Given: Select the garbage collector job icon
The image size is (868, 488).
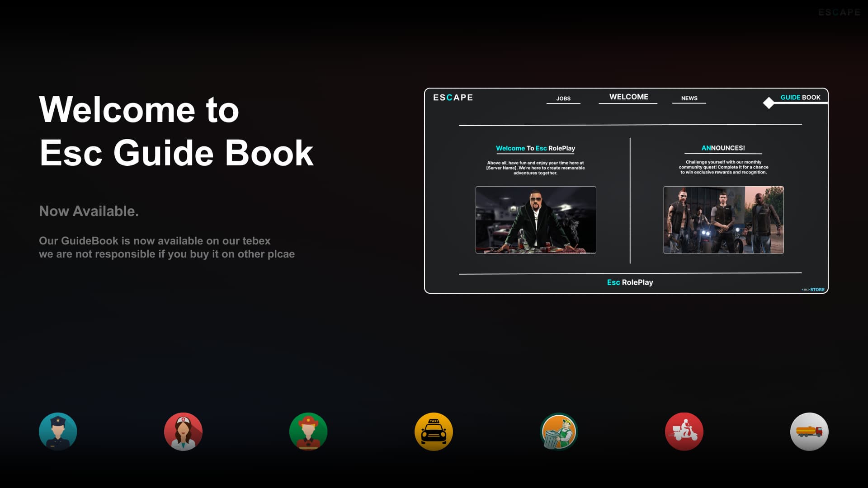Looking at the screenshot, I should coord(559,432).
